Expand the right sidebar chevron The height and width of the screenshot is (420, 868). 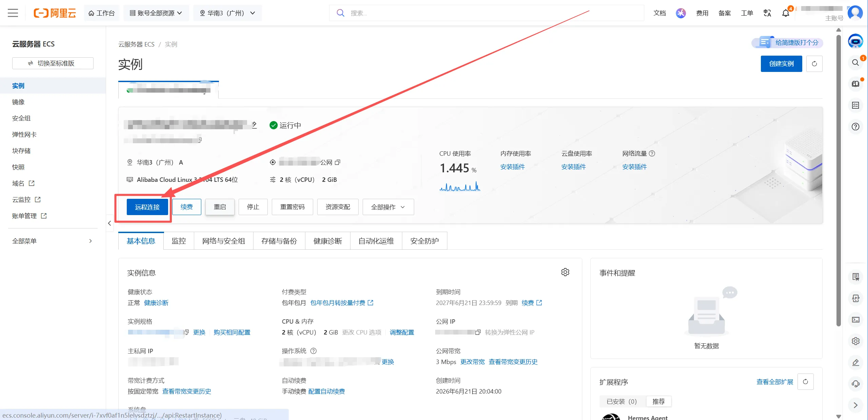[x=855, y=405]
